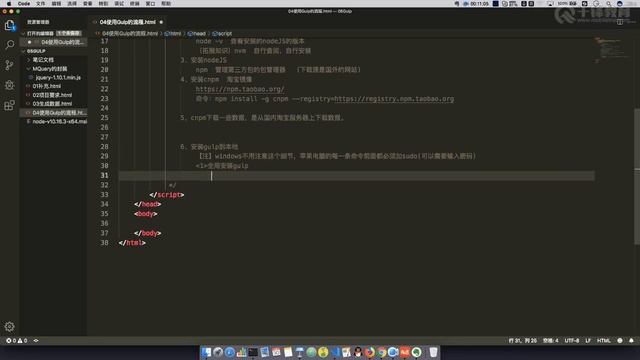Click the status bar live-share icon beside warnings
640x360 pixels.
(36, 340)
